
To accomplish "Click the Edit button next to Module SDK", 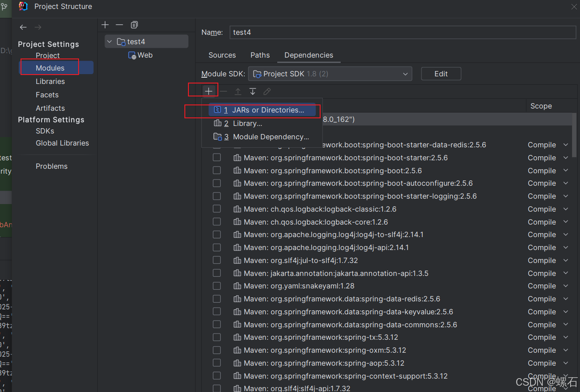I will click(441, 74).
